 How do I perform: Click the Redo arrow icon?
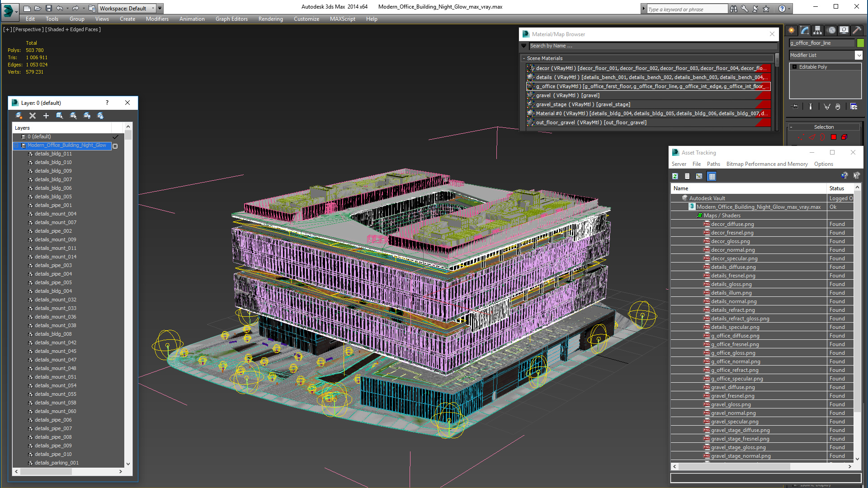(75, 8)
